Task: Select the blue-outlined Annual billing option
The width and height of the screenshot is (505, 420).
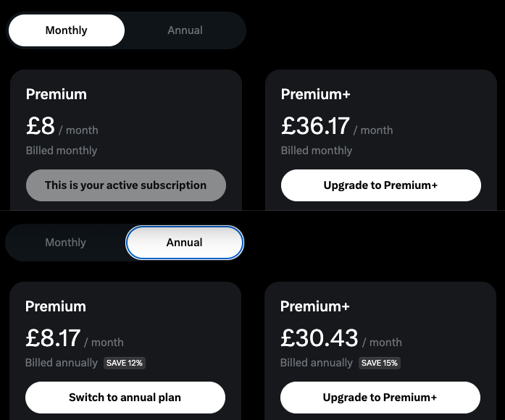Action: 185,243
